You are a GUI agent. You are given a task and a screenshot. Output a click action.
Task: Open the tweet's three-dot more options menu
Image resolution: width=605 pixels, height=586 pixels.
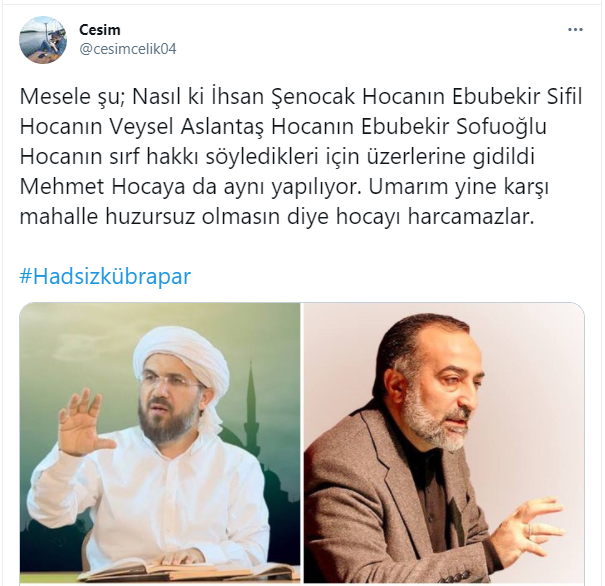575,30
